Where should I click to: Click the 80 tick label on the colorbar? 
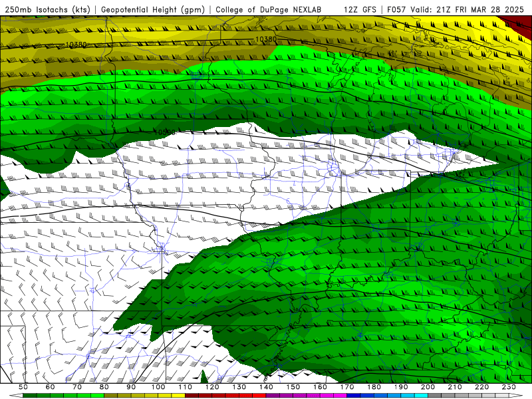(x=104, y=387)
